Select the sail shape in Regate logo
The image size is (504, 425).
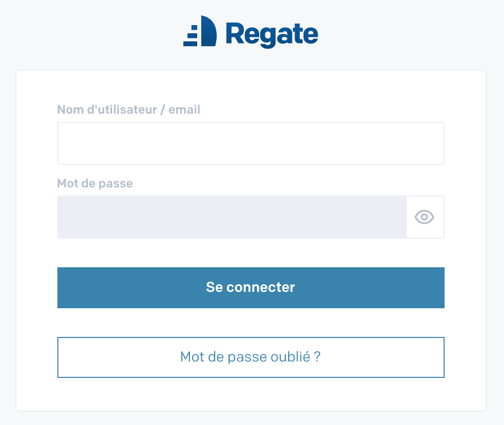tap(209, 31)
